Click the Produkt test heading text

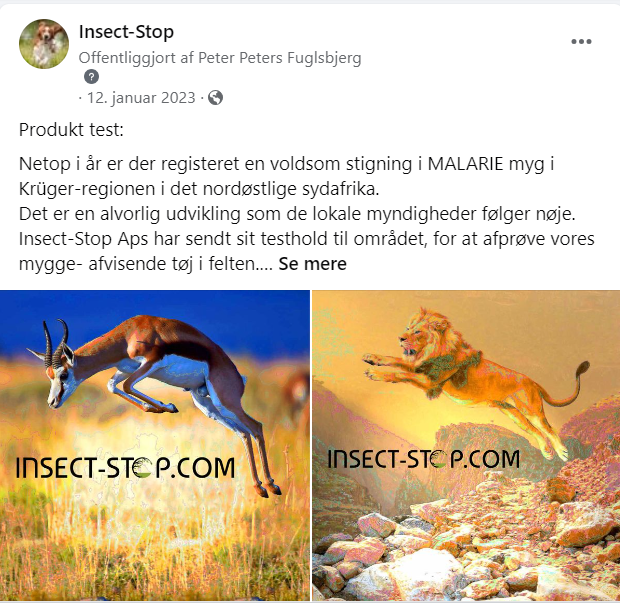(x=71, y=130)
